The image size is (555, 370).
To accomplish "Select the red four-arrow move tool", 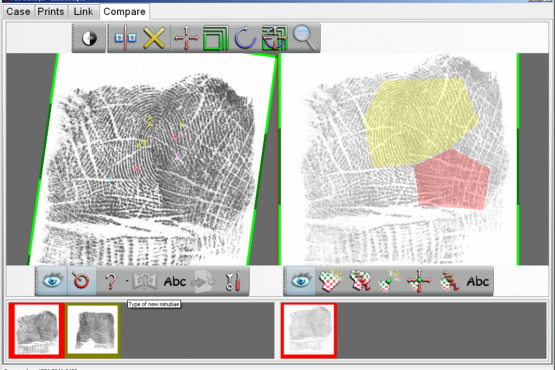I will [186, 38].
